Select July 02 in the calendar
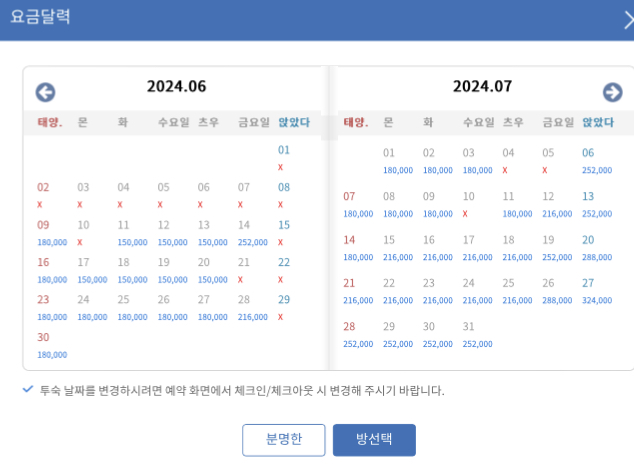The image size is (634, 472). (x=437, y=161)
